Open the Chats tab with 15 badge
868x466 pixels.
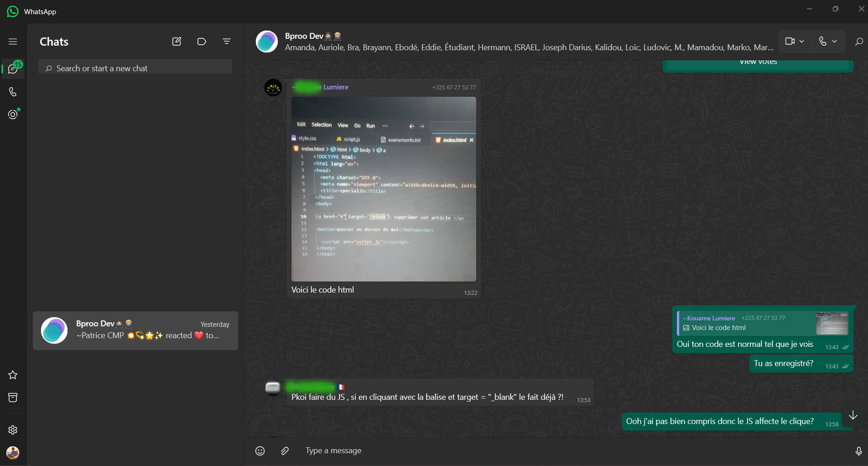[x=13, y=69]
